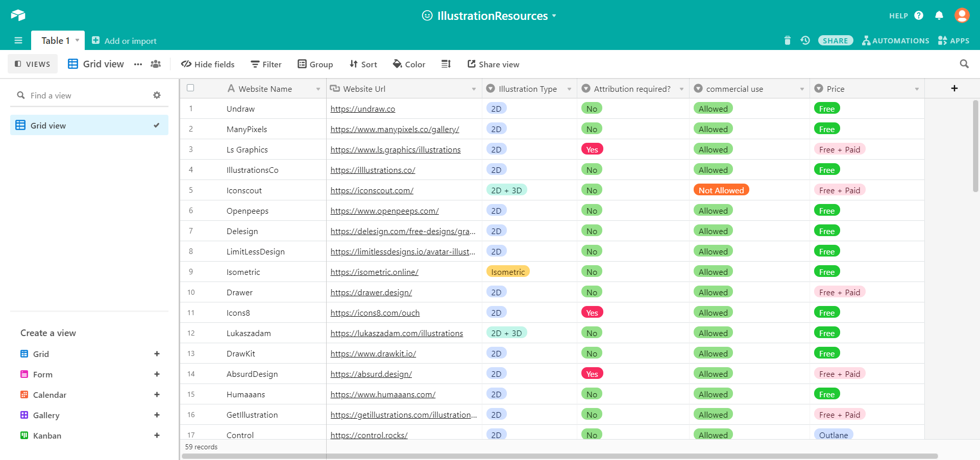The width and height of the screenshot is (980, 460).
Task: Open row height options icon
Action: tap(446, 64)
